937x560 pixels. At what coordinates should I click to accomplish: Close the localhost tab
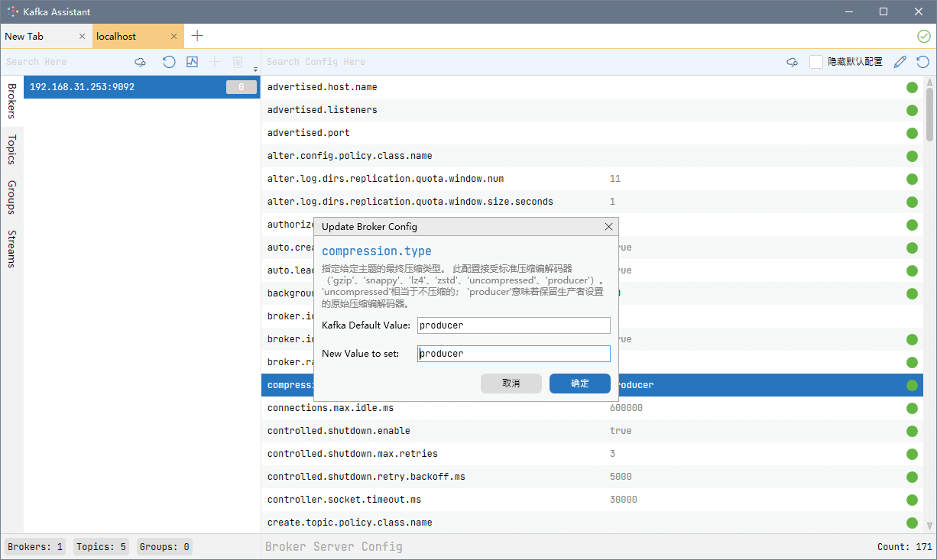point(174,37)
